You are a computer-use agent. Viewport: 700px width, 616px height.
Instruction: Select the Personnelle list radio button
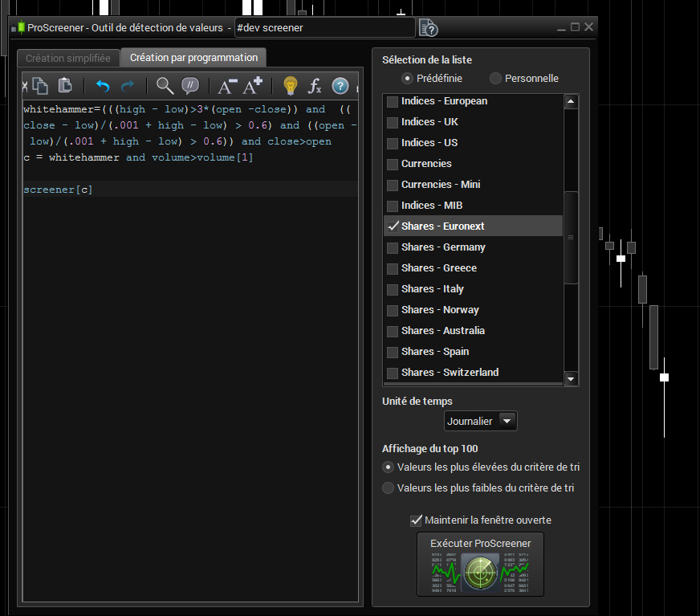[x=495, y=78]
